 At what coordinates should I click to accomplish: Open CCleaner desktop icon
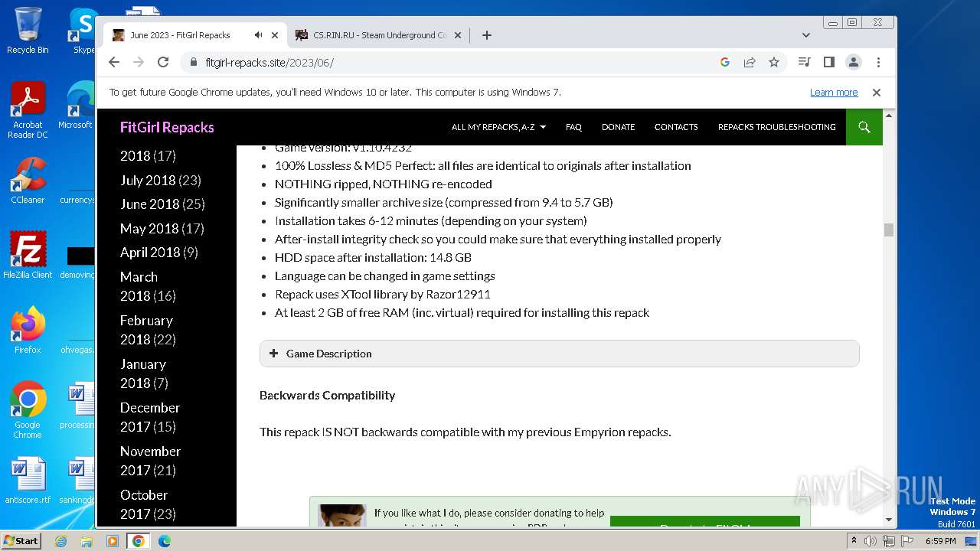(28, 181)
